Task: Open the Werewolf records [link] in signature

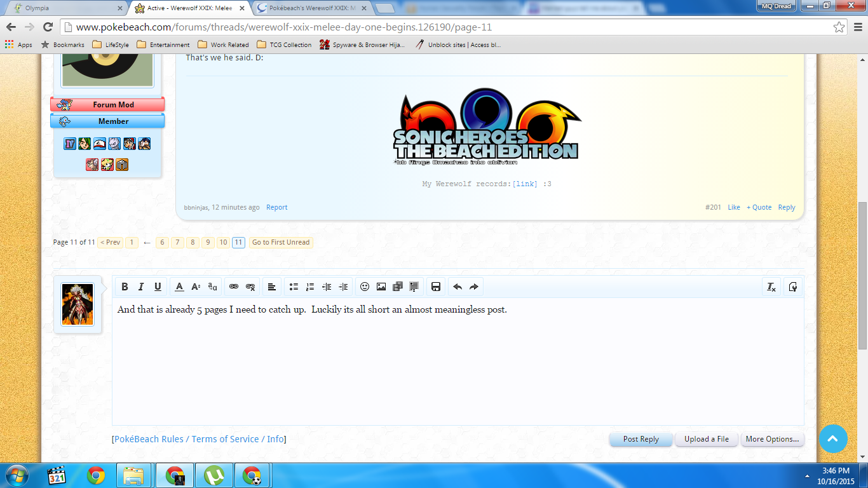Action: tap(525, 184)
